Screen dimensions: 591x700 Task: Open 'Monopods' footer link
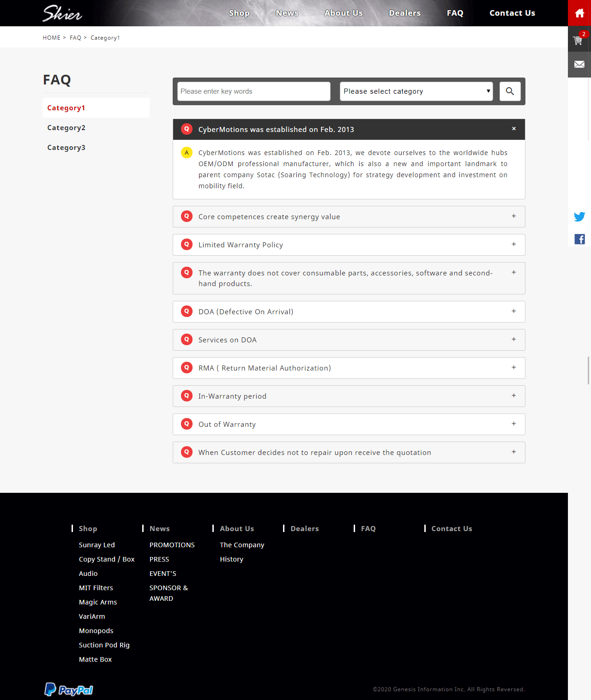(x=96, y=630)
